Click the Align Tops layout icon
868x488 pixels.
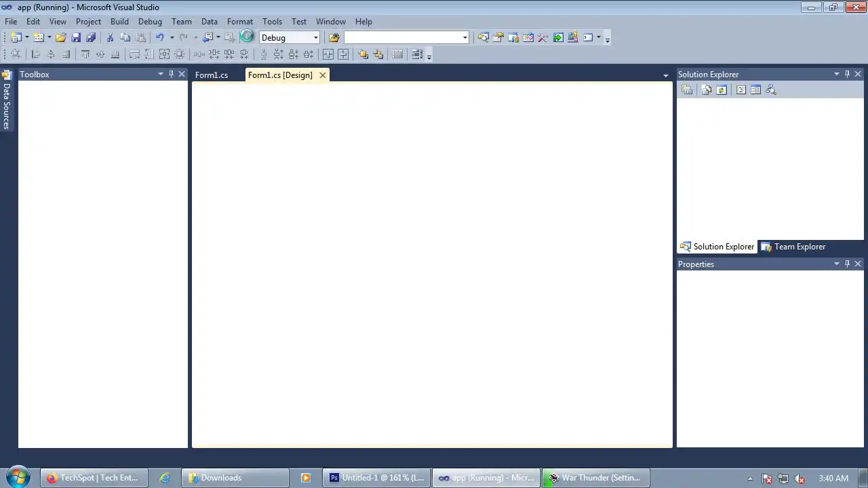(85, 54)
